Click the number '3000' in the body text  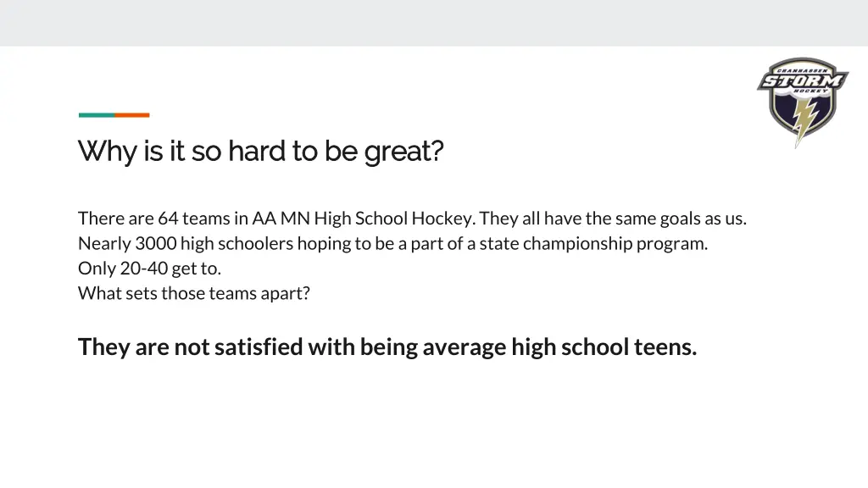click(x=156, y=243)
